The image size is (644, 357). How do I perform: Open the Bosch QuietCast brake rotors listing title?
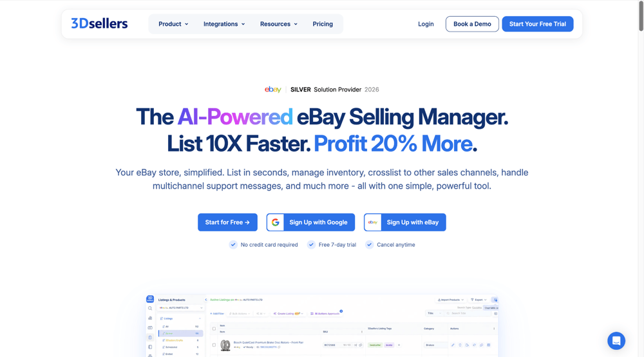click(x=269, y=342)
